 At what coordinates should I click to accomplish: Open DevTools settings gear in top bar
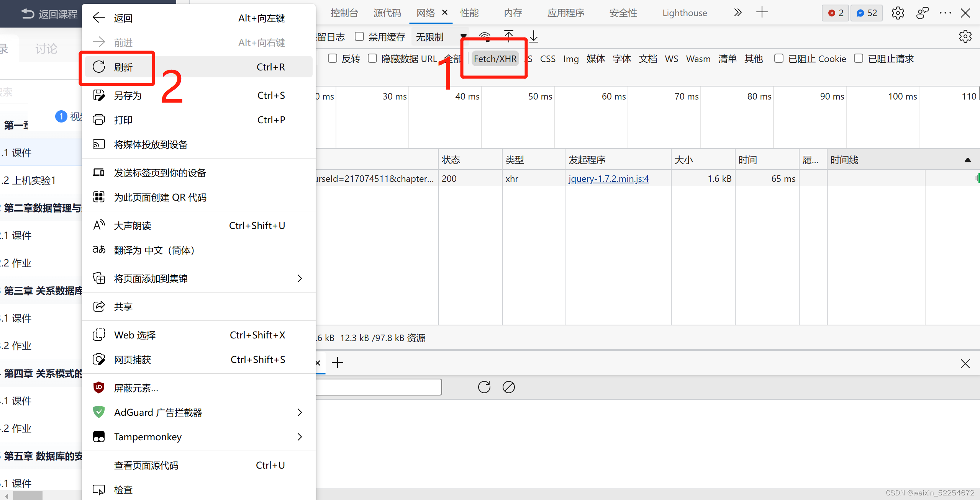(898, 13)
